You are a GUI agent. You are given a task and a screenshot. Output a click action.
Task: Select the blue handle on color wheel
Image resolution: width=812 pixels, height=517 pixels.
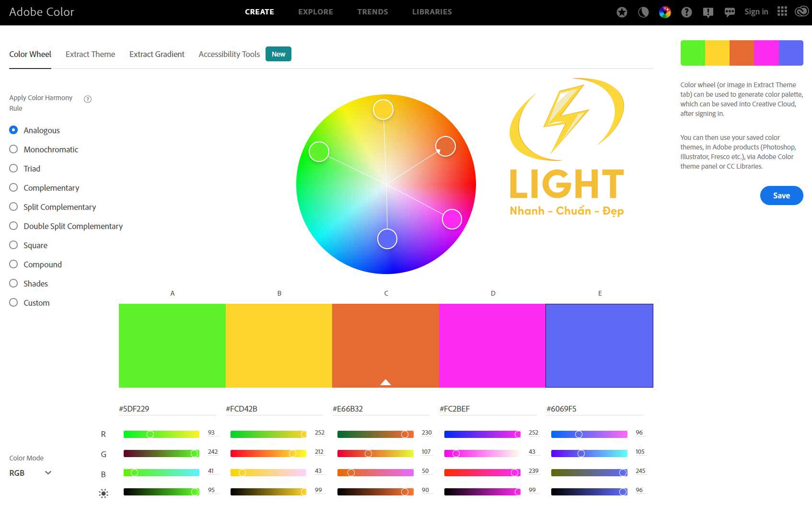pyautogui.click(x=387, y=239)
